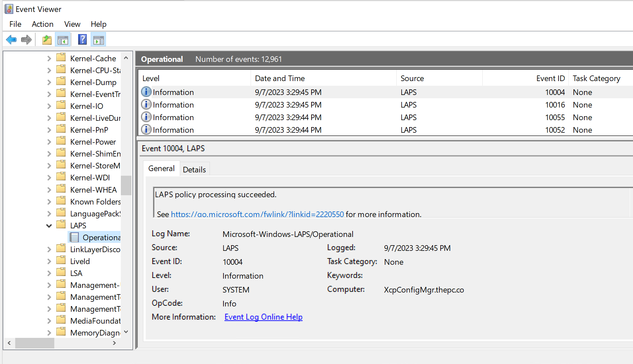Sort events by Source column header

tap(439, 78)
